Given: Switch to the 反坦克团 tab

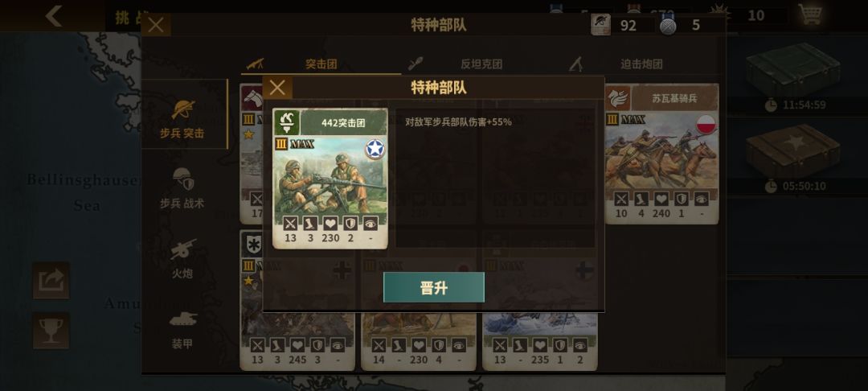Looking at the screenshot, I should (481, 64).
